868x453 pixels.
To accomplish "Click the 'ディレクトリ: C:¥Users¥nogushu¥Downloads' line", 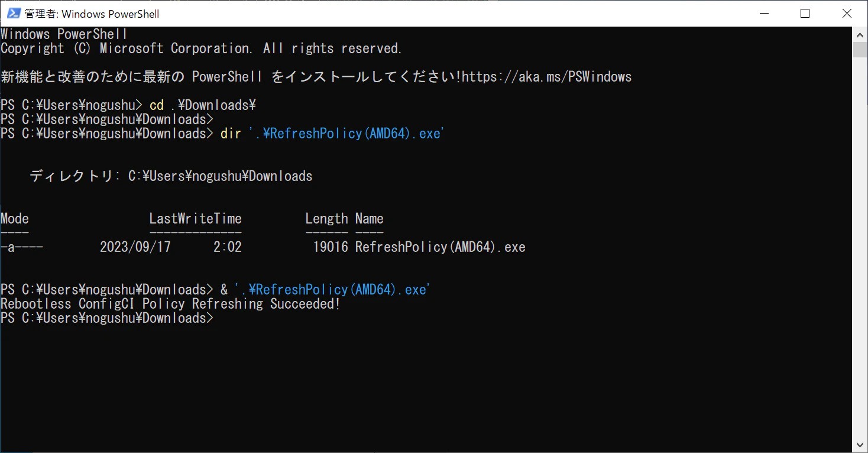I will click(x=171, y=176).
